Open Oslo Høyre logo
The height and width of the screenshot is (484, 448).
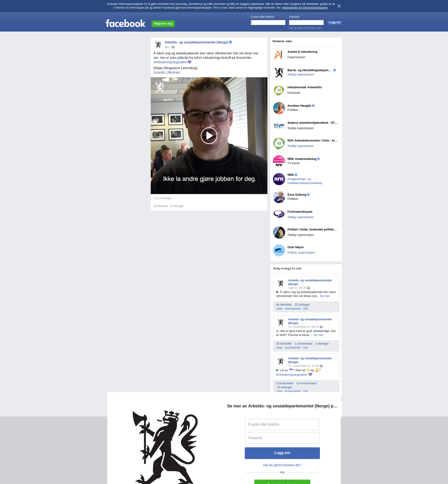click(x=279, y=250)
